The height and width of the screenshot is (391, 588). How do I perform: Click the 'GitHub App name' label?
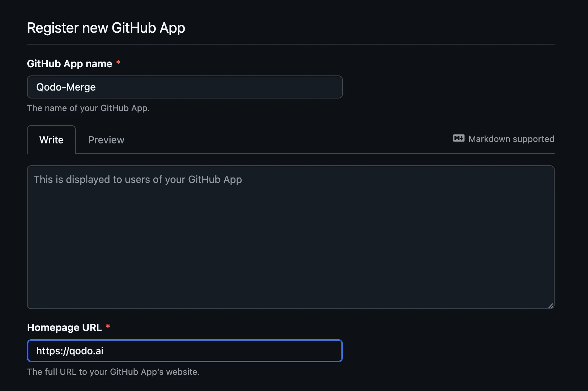[70, 64]
